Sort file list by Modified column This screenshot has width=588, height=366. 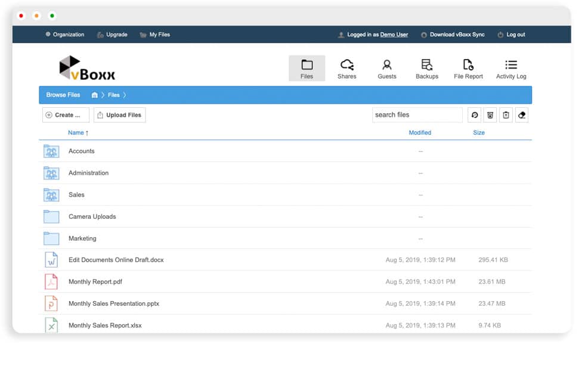click(420, 133)
